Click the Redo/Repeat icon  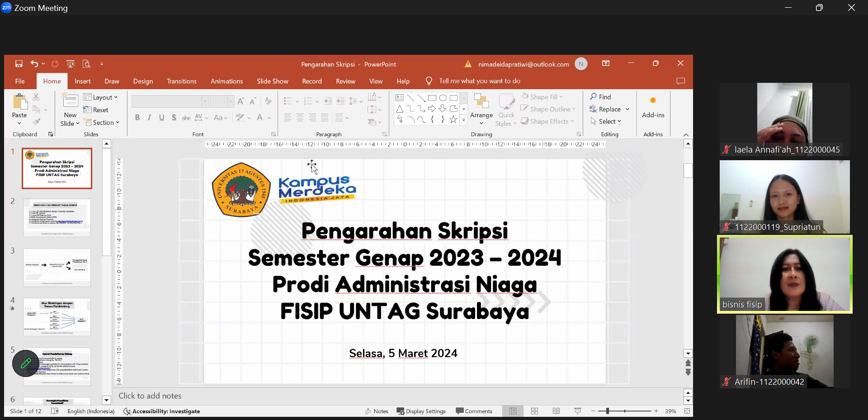point(55,64)
